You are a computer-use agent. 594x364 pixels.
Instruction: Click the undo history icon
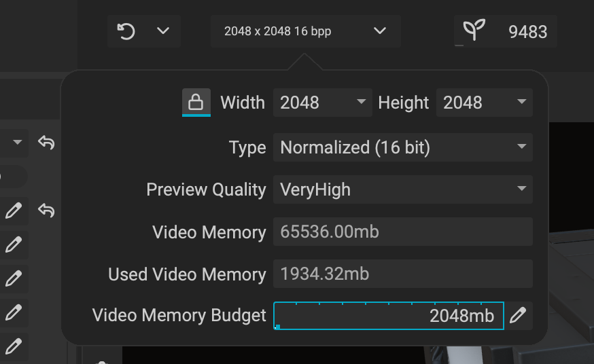(126, 31)
